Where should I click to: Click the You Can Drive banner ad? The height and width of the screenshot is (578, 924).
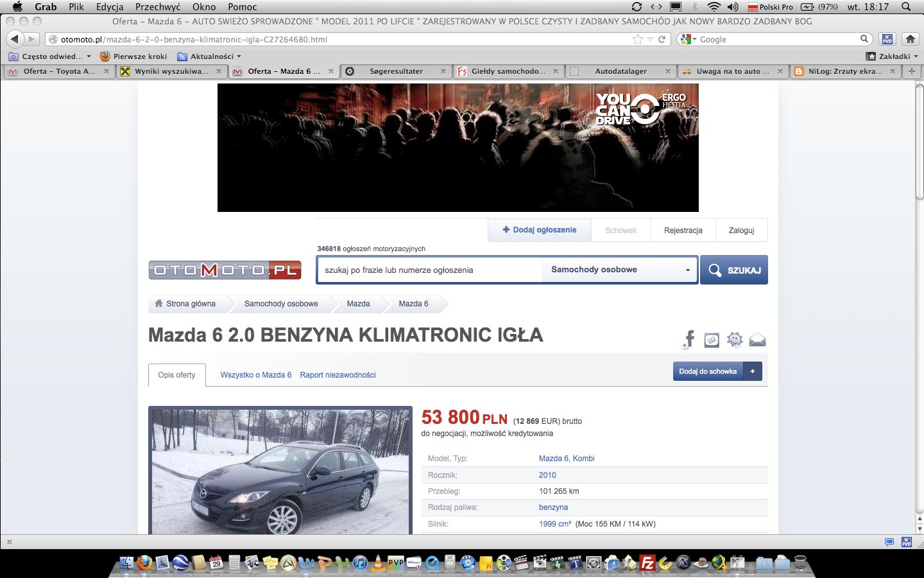pos(458,148)
